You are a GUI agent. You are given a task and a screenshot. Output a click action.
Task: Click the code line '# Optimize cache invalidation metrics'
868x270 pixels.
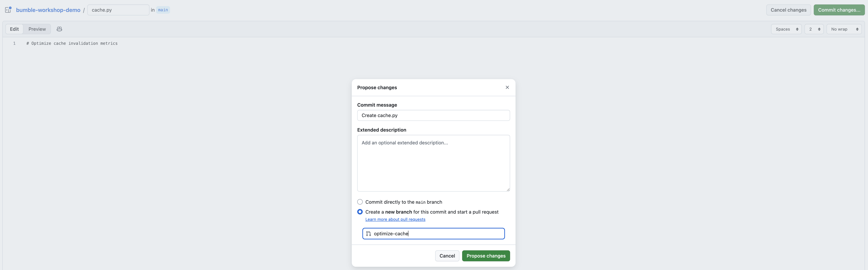(x=72, y=43)
